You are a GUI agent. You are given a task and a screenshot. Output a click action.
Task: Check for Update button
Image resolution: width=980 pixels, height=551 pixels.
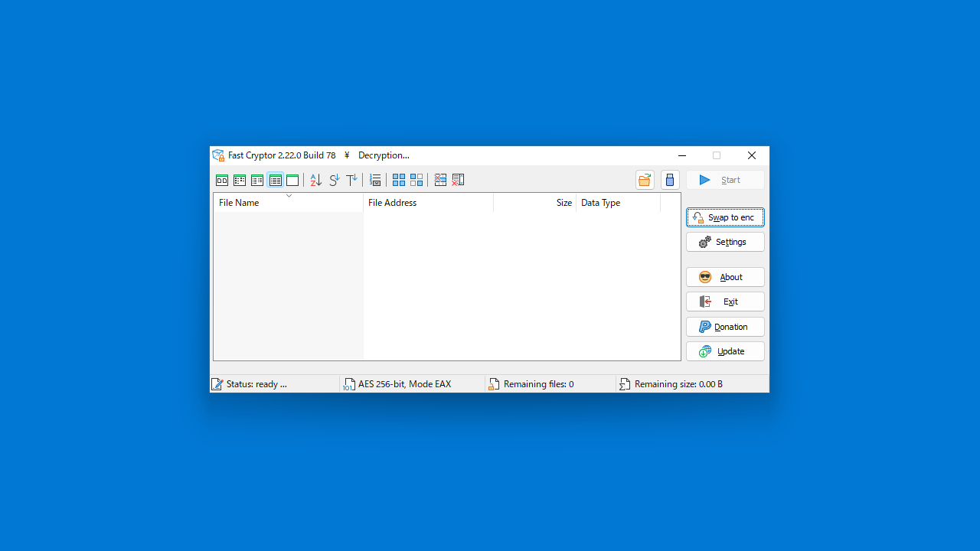click(725, 351)
